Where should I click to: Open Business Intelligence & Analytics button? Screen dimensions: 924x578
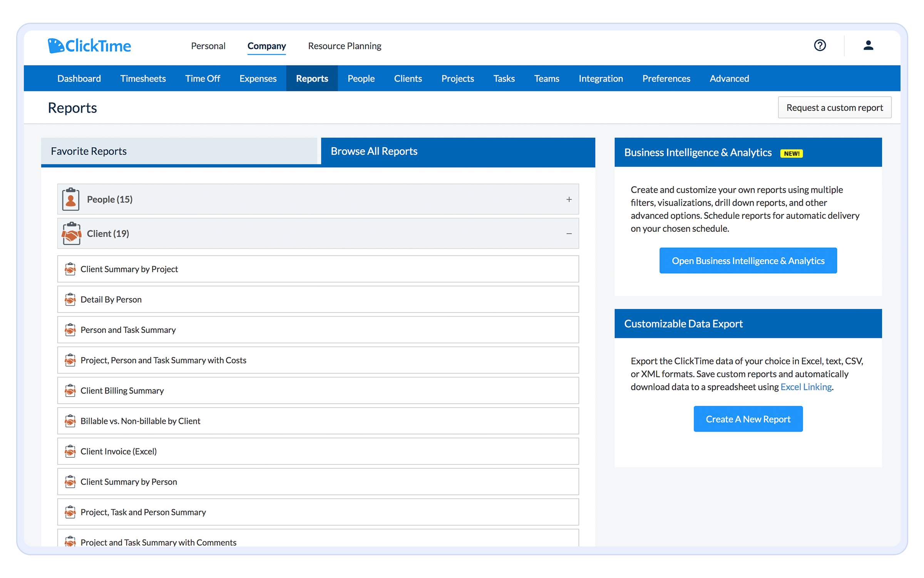[x=748, y=261]
